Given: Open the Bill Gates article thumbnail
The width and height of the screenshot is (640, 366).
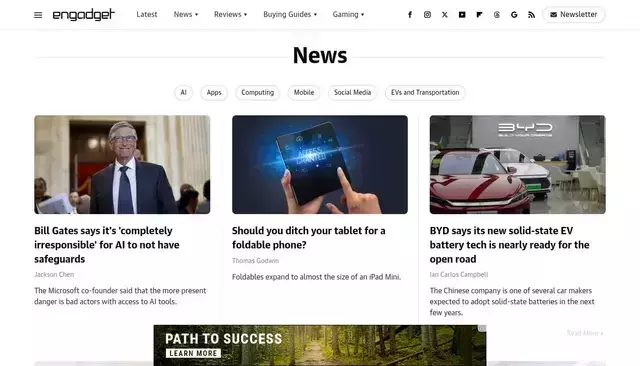Looking at the screenshot, I should (122, 164).
